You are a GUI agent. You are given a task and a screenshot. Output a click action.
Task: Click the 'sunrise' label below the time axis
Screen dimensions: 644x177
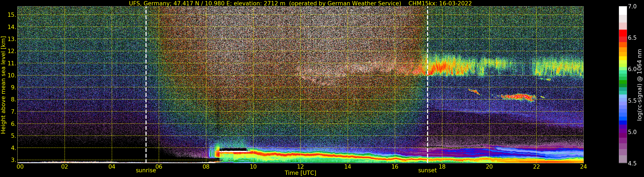pos(146,171)
